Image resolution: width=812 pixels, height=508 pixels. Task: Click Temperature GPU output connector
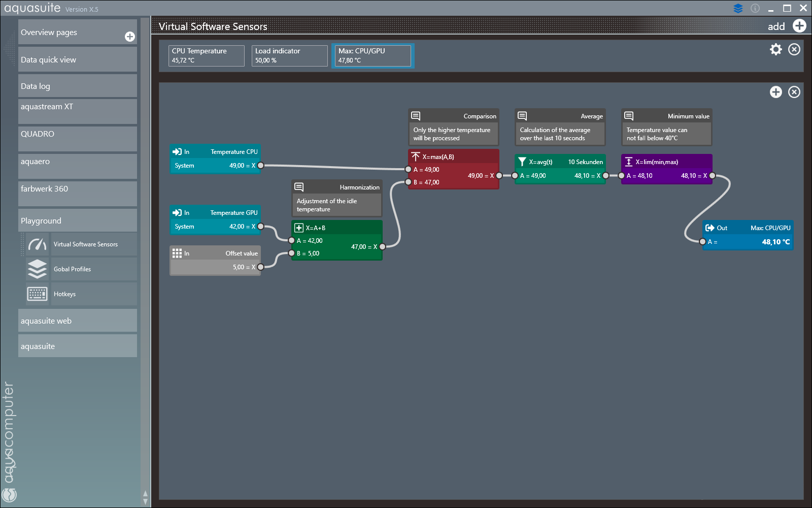pos(260,226)
